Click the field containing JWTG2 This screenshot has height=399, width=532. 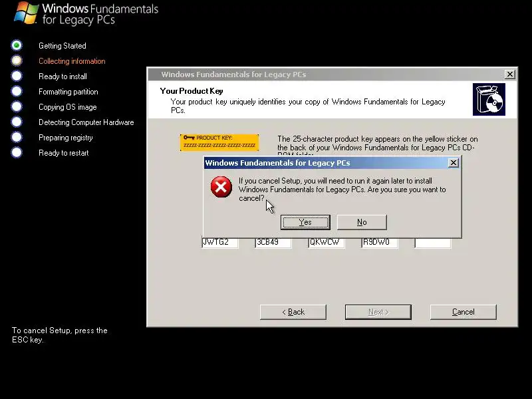click(x=220, y=243)
